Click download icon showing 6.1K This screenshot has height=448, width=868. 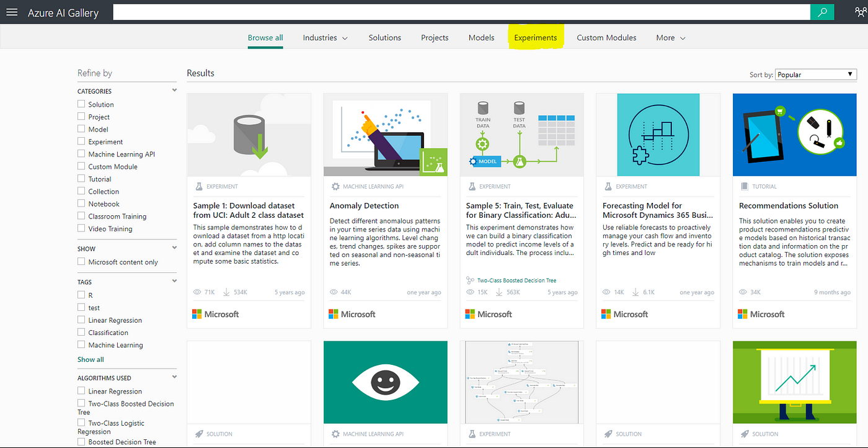635,292
